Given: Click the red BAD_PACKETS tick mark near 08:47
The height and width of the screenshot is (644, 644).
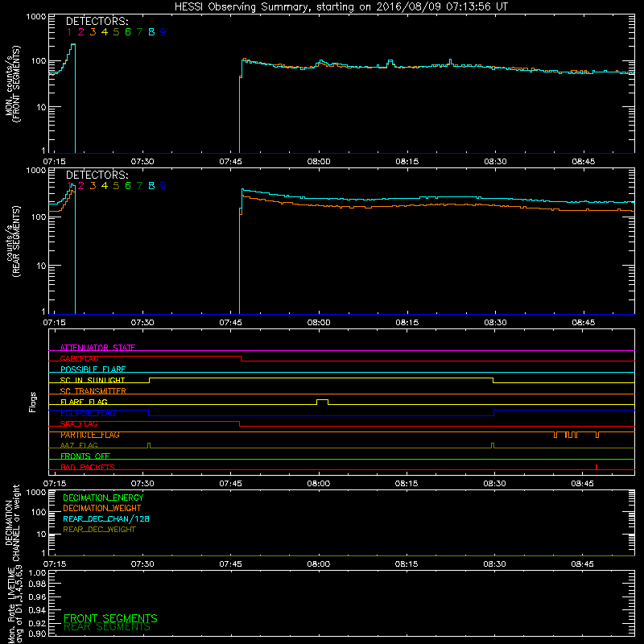Looking at the screenshot, I should [x=597, y=467].
